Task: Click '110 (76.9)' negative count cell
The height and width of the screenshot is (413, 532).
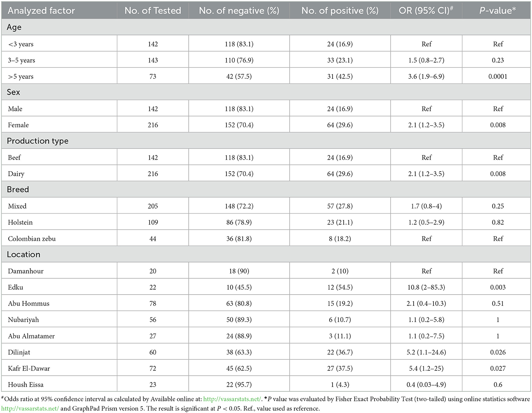Action: pos(239,60)
